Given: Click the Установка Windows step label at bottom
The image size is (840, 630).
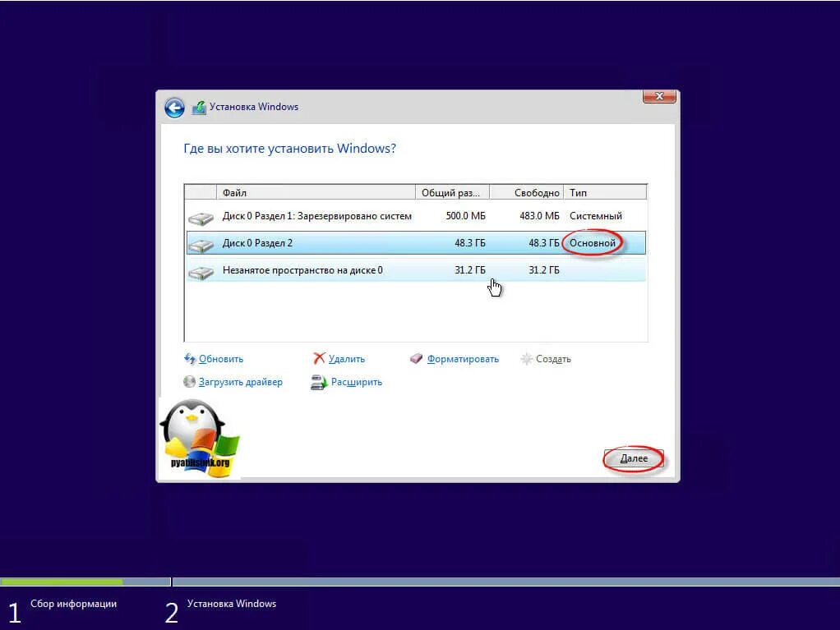Looking at the screenshot, I should tap(232, 604).
